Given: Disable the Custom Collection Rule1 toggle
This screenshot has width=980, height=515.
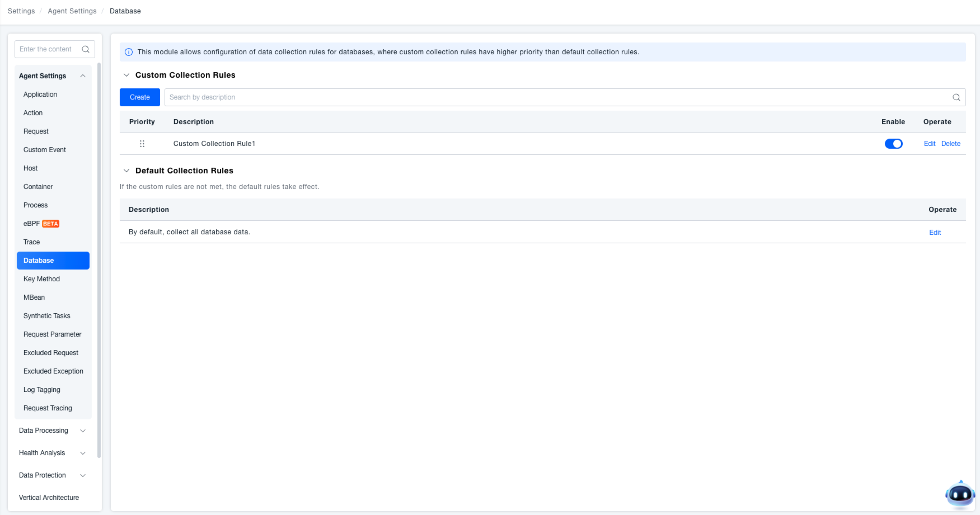Looking at the screenshot, I should 893,144.
